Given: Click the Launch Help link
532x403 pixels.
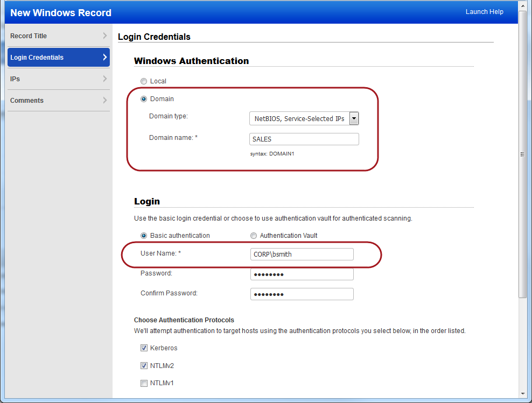Looking at the screenshot, I should (x=484, y=11).
